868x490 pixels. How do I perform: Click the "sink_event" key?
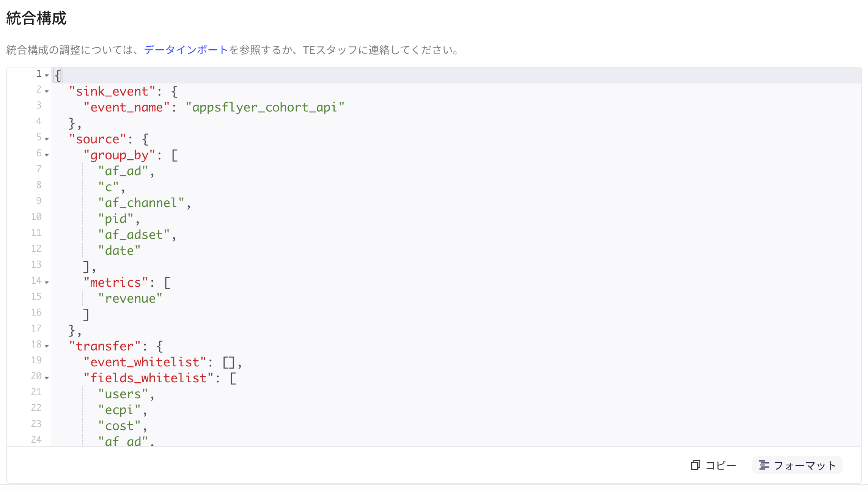click(x=112, y=91)
